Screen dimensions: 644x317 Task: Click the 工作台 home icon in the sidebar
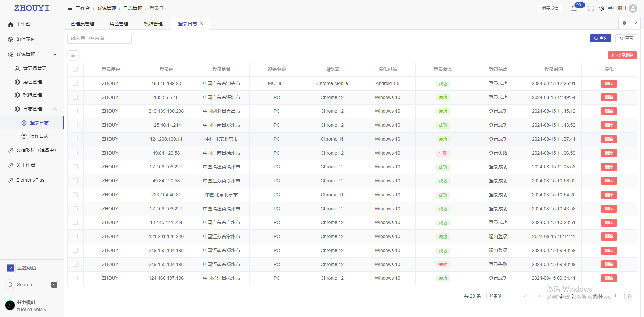point(11,24)
